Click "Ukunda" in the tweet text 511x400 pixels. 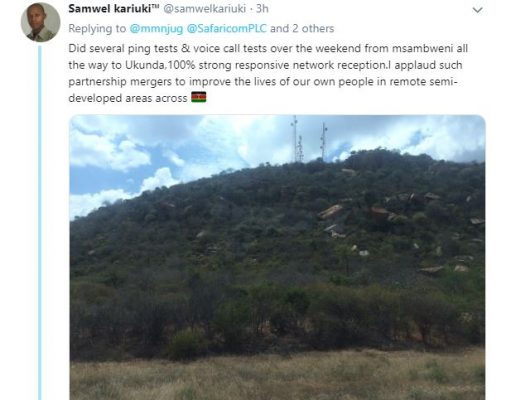[x=145, y=65]
